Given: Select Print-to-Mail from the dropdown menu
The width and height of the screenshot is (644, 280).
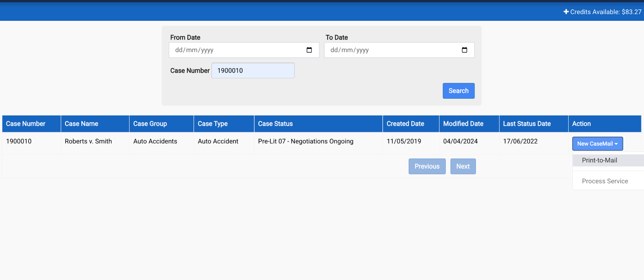Looking at the screenshot, I should click(599, 160).
